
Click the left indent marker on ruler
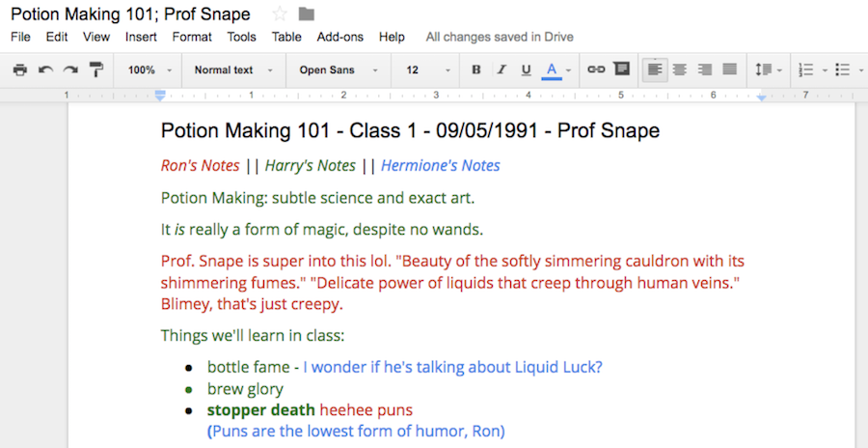[160, 96]
